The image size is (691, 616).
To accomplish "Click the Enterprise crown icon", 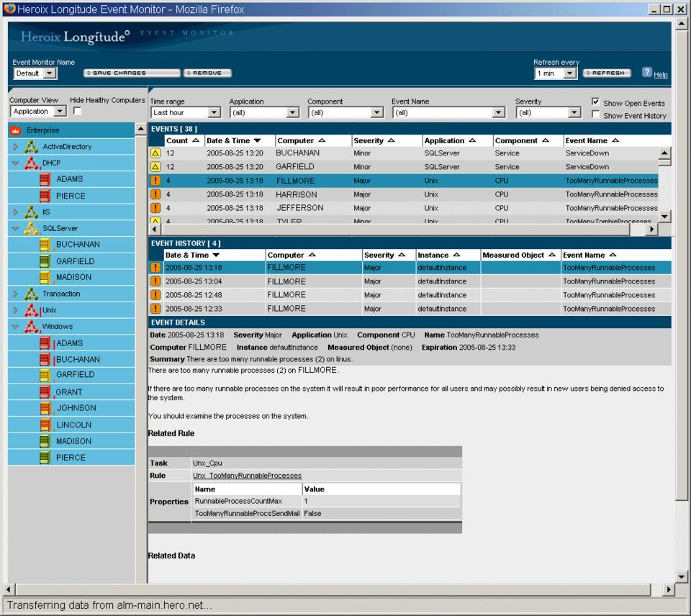I will click(x=16, y=130).
